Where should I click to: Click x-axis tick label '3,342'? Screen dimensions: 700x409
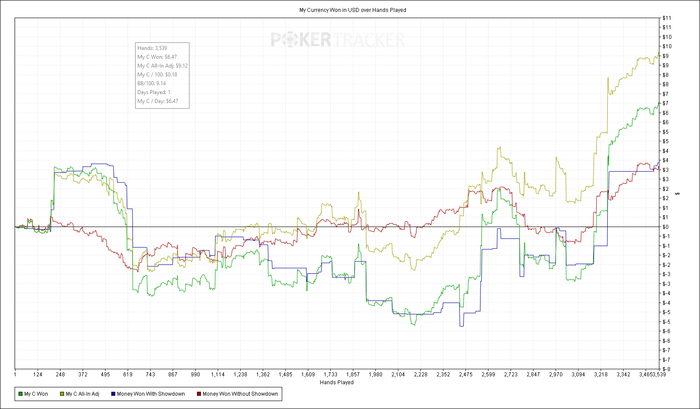623,375
